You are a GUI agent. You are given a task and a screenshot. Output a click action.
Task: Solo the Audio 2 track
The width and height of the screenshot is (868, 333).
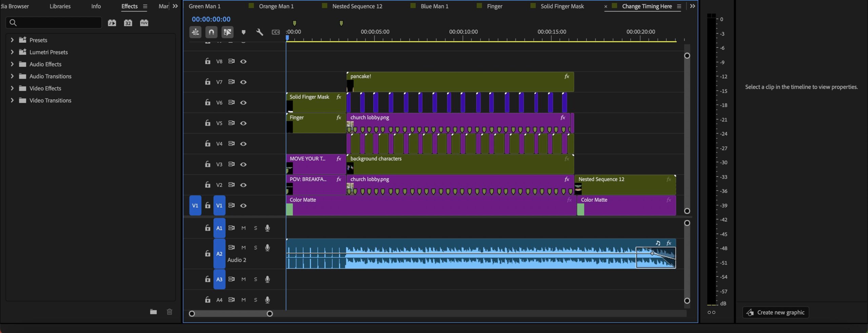click(255, 248)
